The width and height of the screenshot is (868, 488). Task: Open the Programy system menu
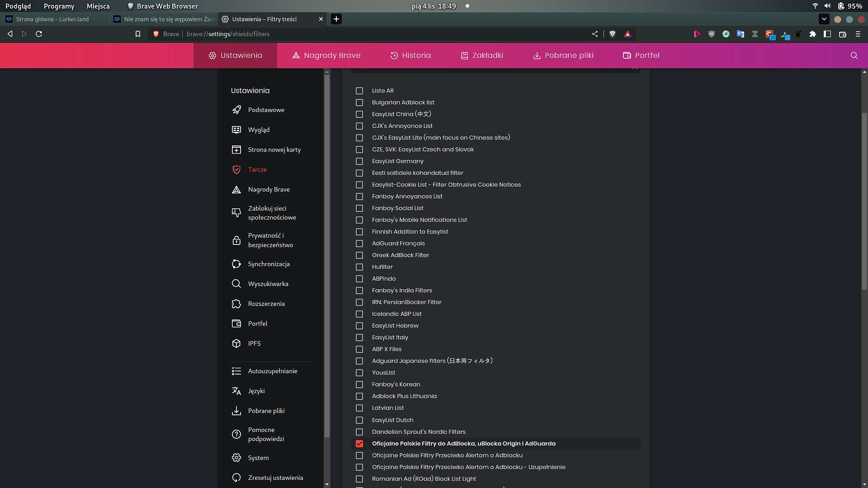(59, 6)
